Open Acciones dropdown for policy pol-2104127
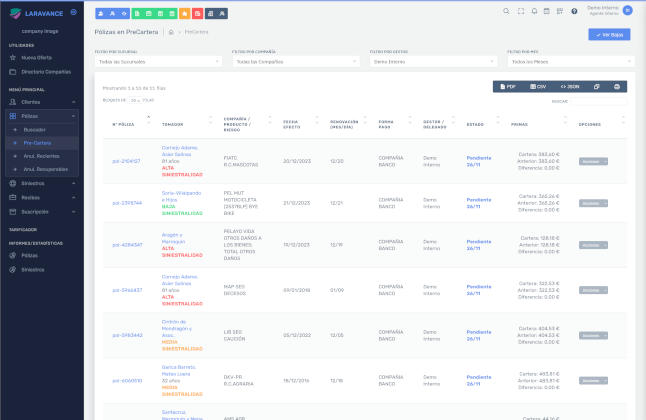Viewport: 646px width, 420px height. 593,160
